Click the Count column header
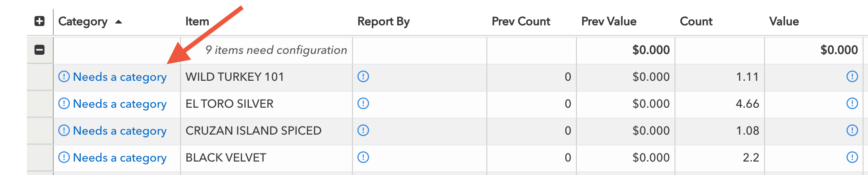Viewport: 868px width, 175px height. (x=696, y=22)
